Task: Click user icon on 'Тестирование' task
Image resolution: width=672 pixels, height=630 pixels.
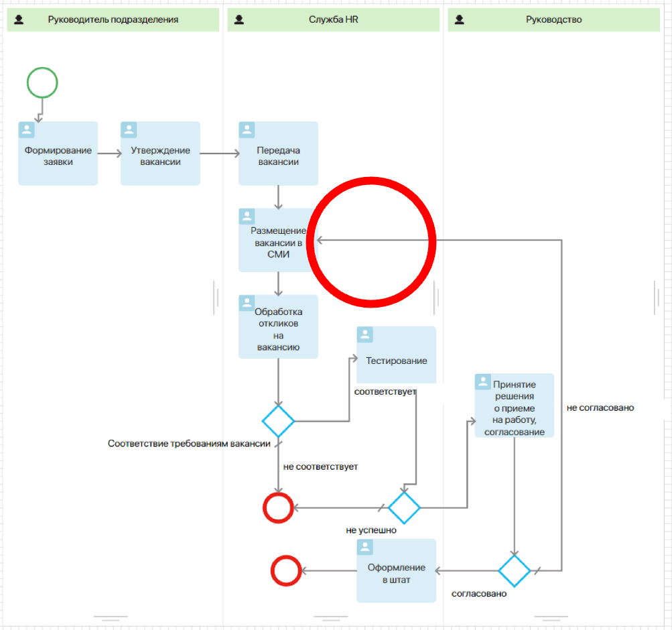Action: pyautogui.click(x=365, y=335)
